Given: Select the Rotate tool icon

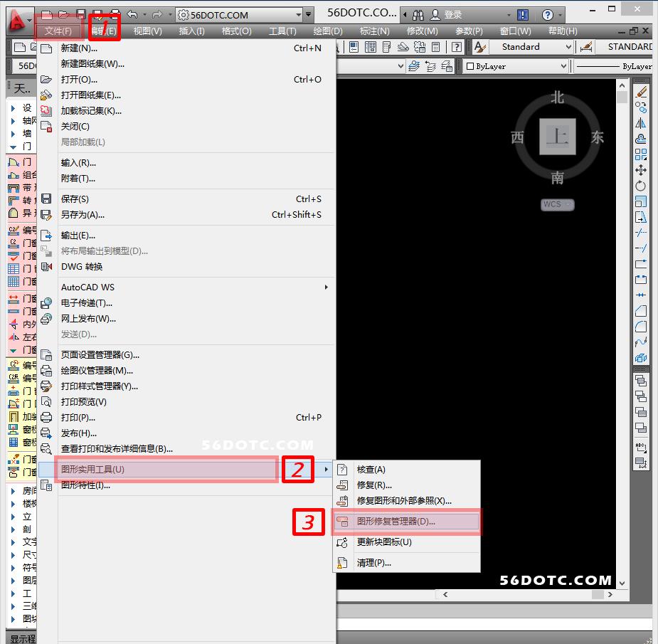Looking at the screenshot, I should pyautogui.click(x=641, y=186).
